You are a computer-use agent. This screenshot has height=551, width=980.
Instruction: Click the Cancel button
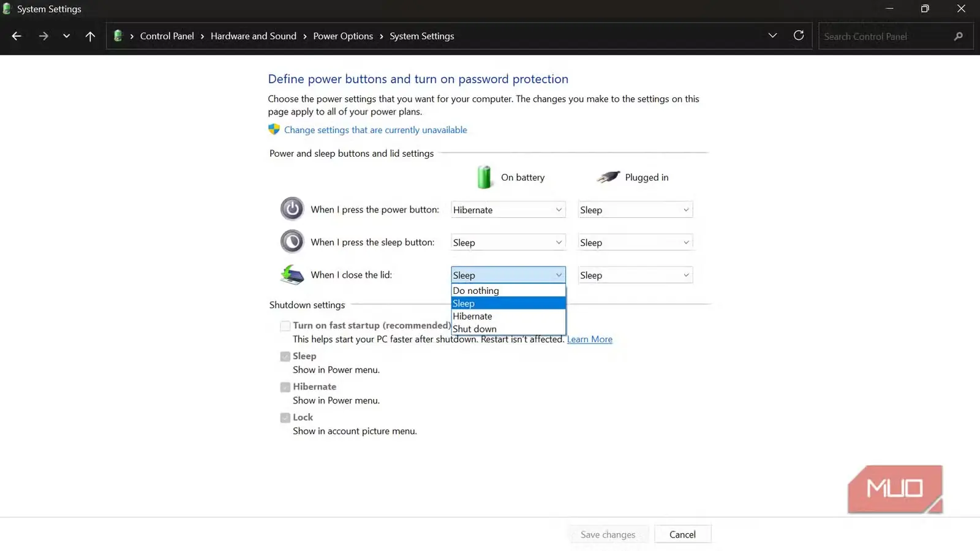[682, 534]
